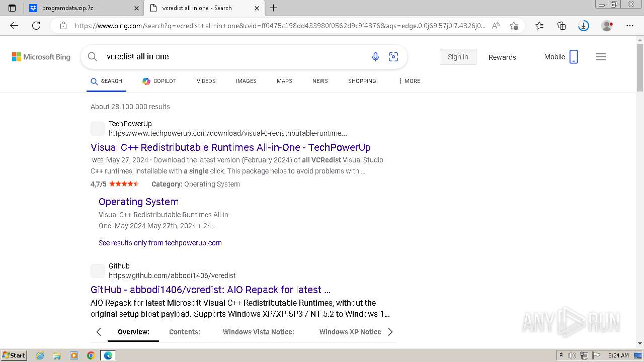Add this page to favorites
This screenshot has width=644, height=362.
pos(514,26)
